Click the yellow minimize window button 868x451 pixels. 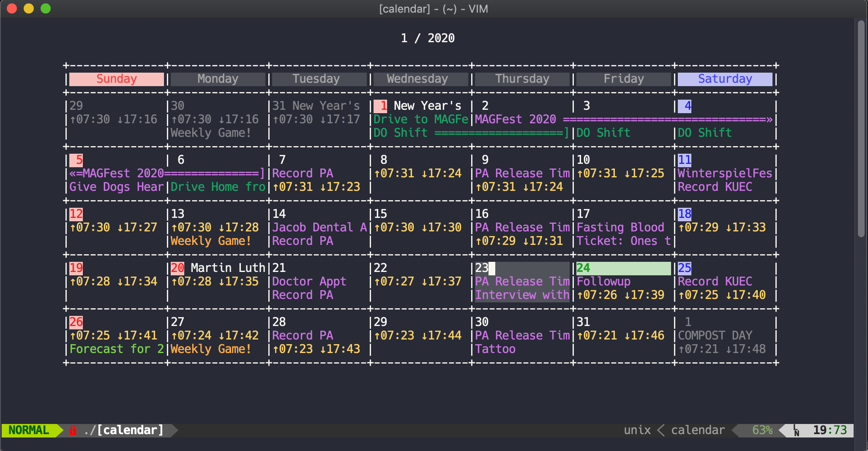click(x=29, y=8)
